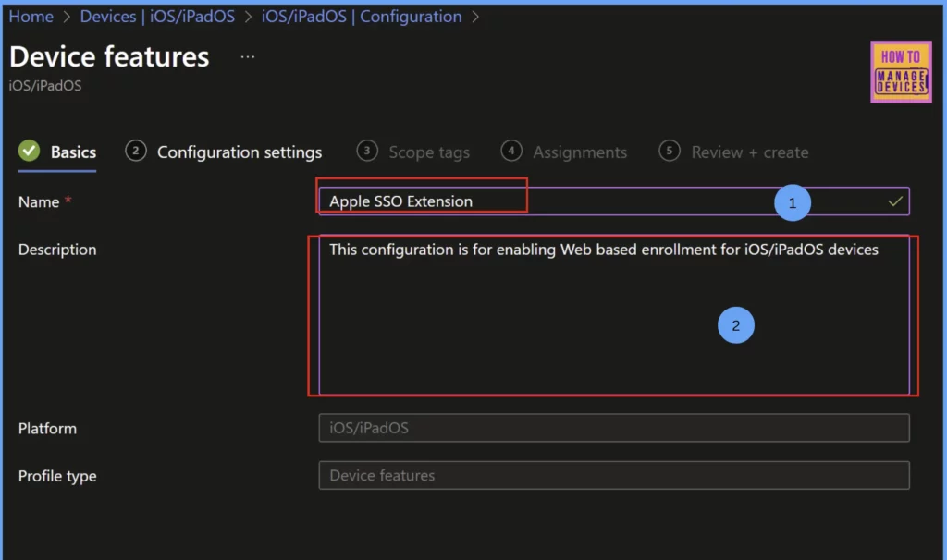947x560 pixels.
Task: Click the Platform label
Action: click(48, 429)
